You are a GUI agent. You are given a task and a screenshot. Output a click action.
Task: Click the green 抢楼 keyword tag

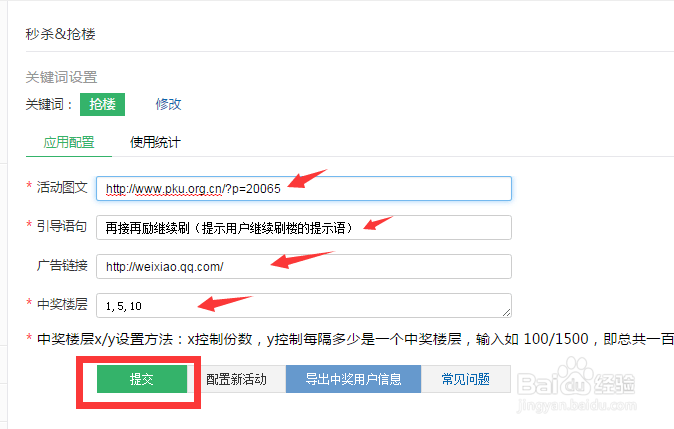click(x=102, y=104)
